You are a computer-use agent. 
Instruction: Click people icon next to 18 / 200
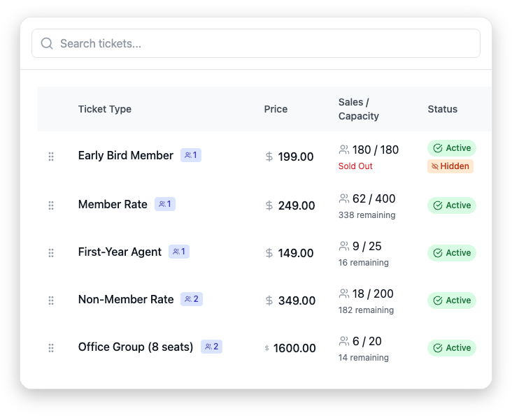click(344, 294)
